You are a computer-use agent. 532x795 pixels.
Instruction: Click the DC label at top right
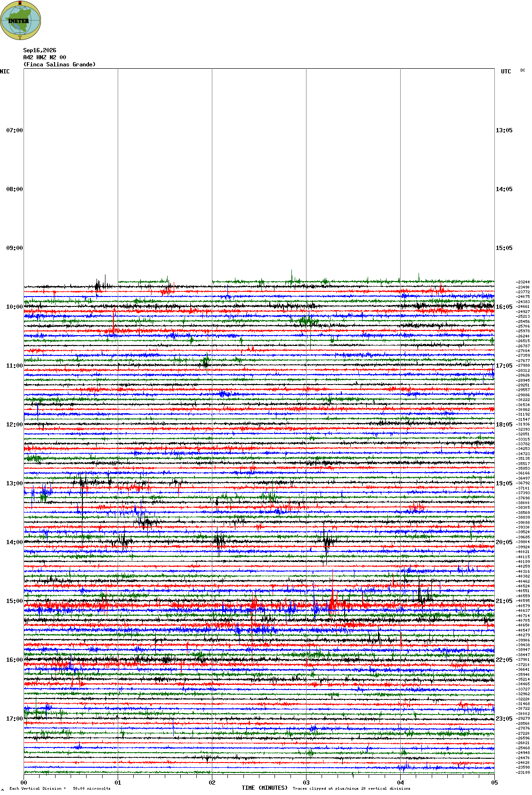click(523, 70)
